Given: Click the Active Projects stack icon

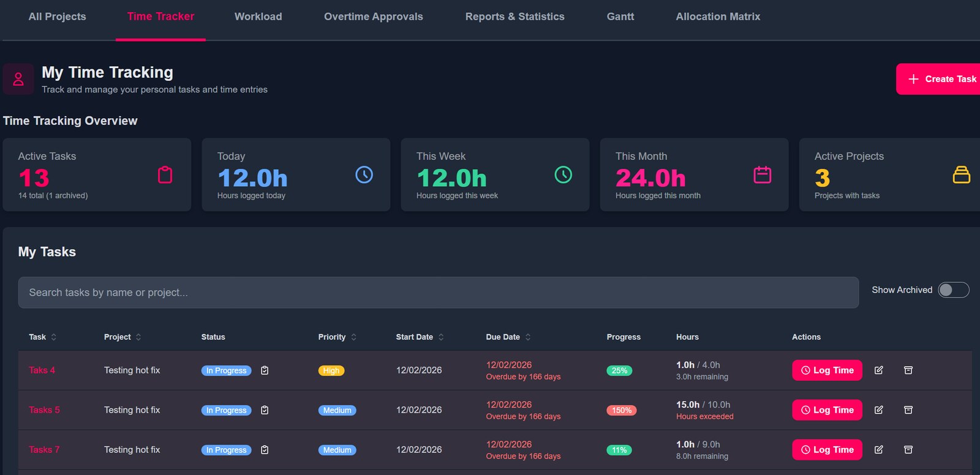Looking at the screenshot, I should point(961,174).
